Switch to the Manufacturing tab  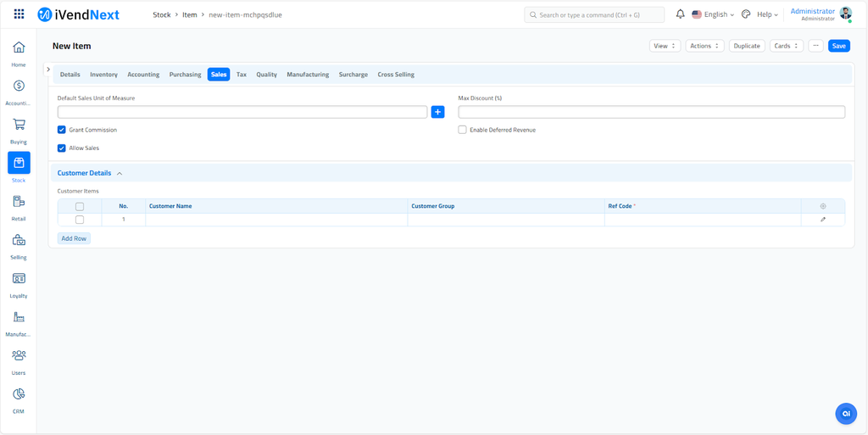308,74
